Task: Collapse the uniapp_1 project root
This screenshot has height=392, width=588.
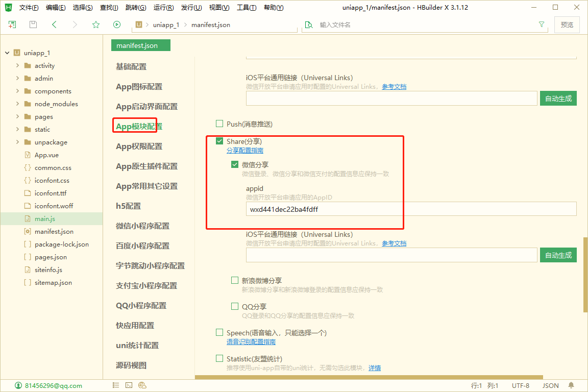Action: (x=7, y=53)
